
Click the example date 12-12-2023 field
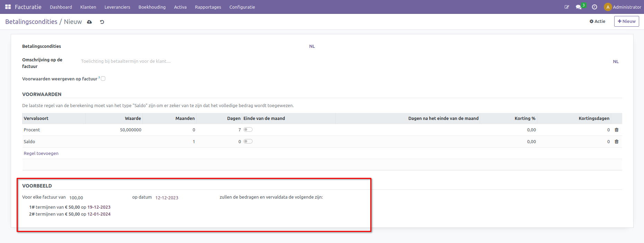[167, 198]
